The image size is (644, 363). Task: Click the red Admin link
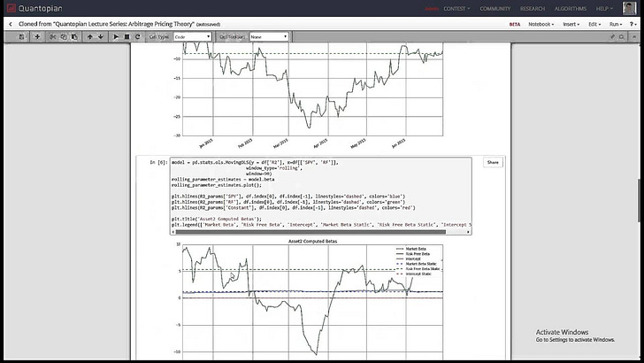tap(432, 9)
